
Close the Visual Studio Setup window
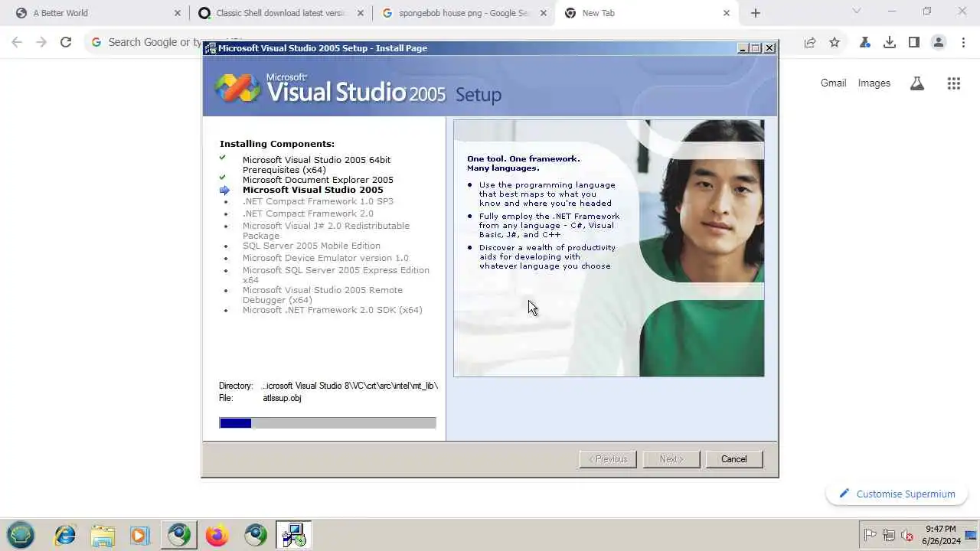point(769,48)
